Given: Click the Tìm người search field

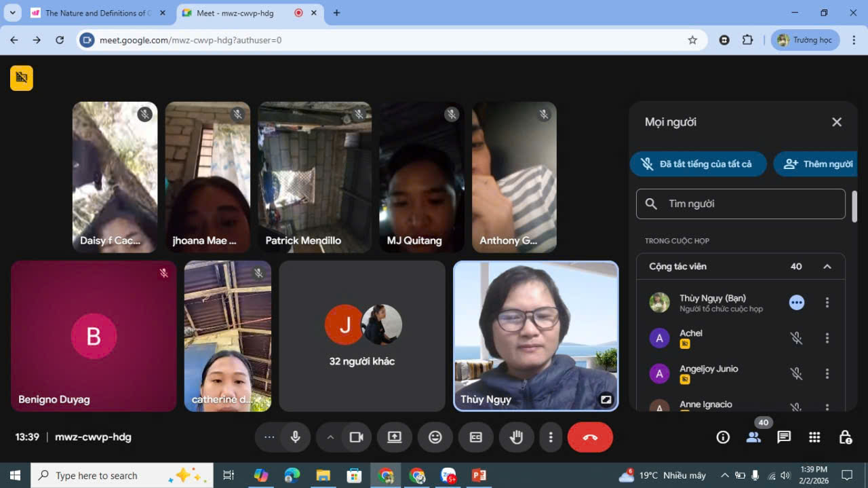Looking at the screenshot, I should coord(741,204).
